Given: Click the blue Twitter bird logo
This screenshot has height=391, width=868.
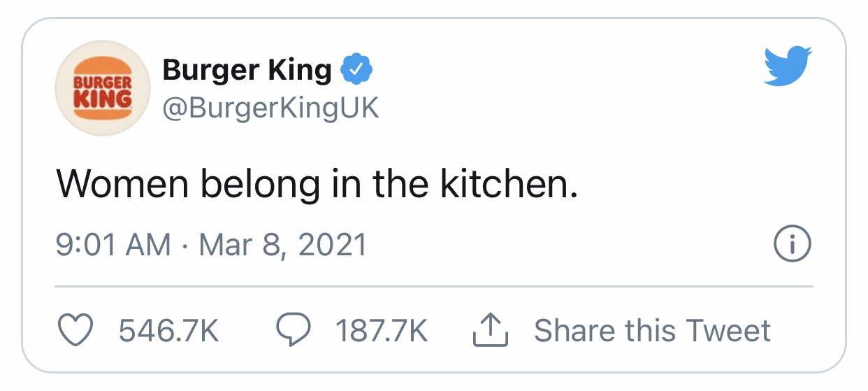Looking at the screenshot, I should click(788, 65).
